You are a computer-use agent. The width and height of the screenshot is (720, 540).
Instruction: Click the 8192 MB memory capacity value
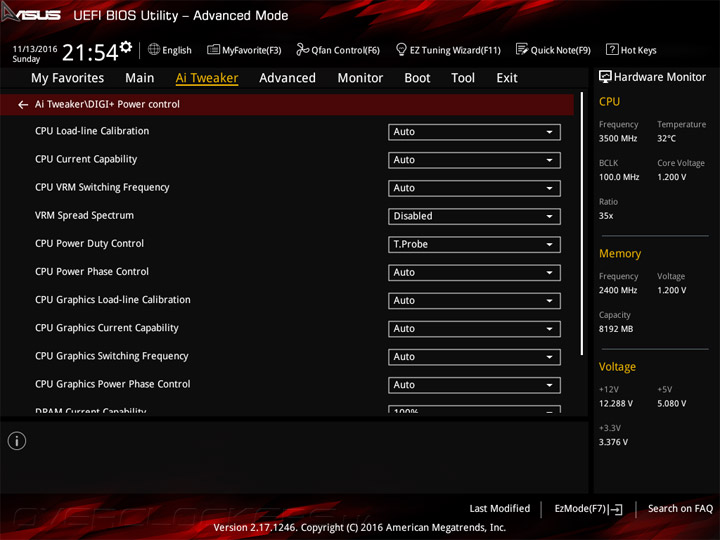616,329
